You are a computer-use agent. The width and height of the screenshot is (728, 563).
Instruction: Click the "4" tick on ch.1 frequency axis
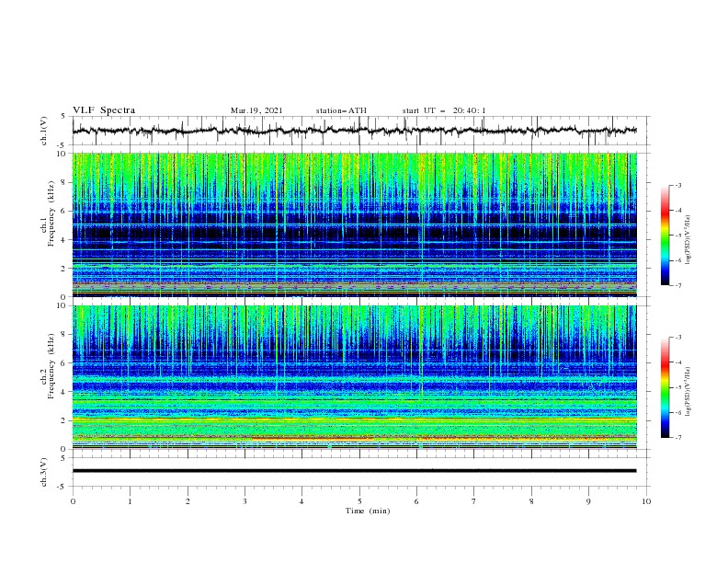tap(64, 240)
